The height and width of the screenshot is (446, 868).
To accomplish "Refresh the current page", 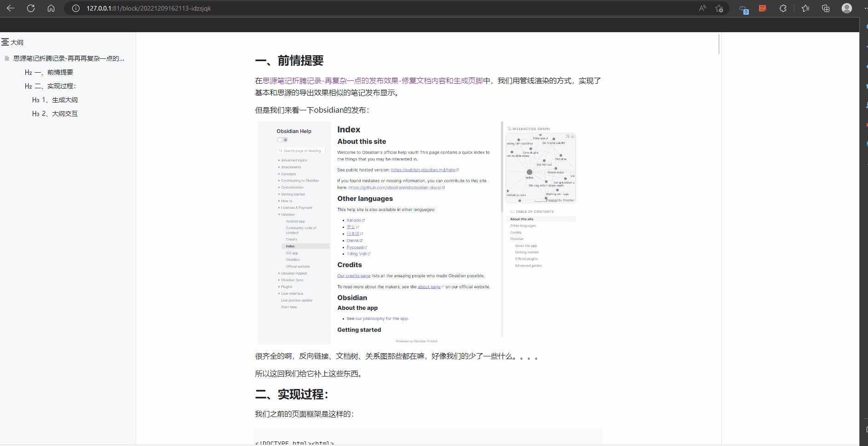I will 31,8.
